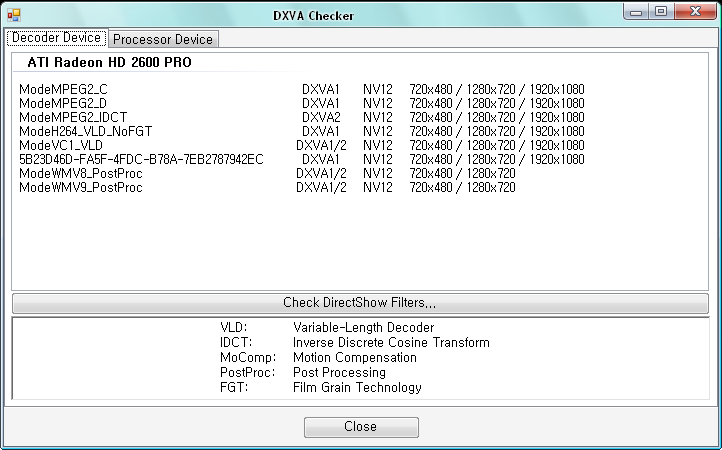This screenshot has height=450, width=722.
Task: Click resolutions in ModeWMV8_PostProc row
Action: [462, 174]
